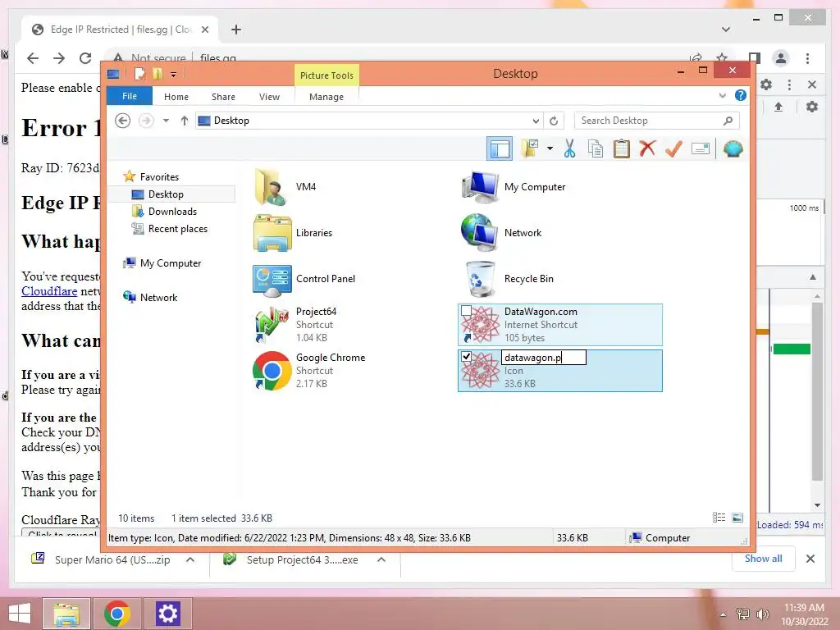Click New folder quick access icon
The width and height of the screenshot is (840, 630).
[157, 73]
